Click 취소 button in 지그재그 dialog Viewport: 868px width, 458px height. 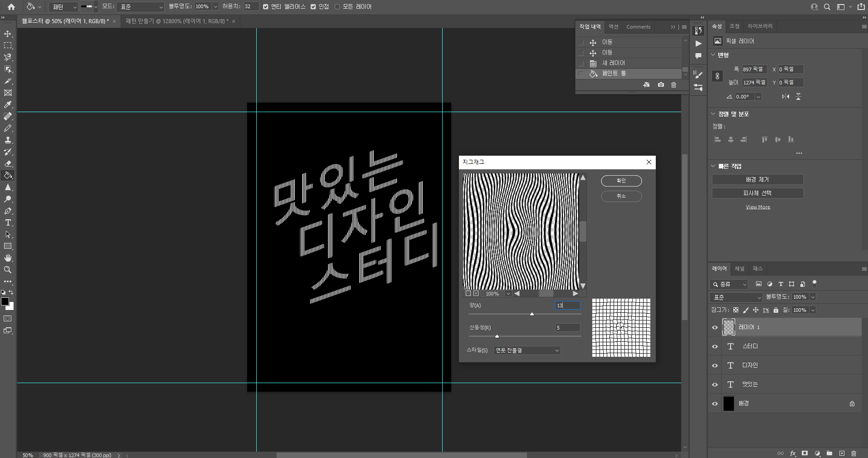tap(621, 196)
